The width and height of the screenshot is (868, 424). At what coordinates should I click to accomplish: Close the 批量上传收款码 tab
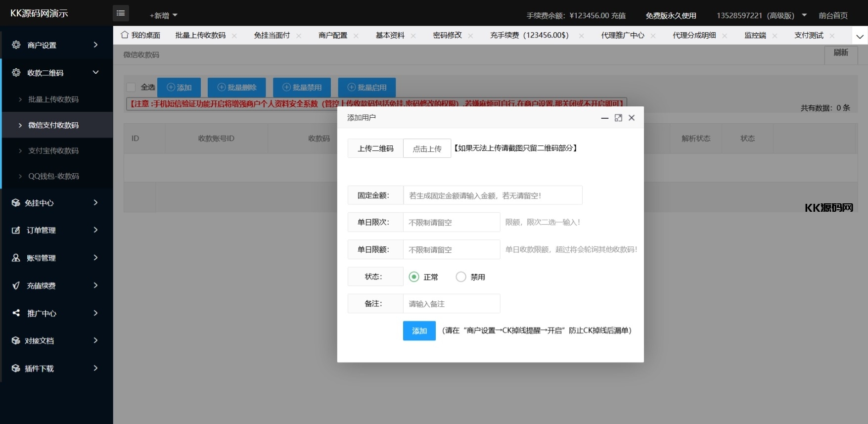(x=234, y=36)
